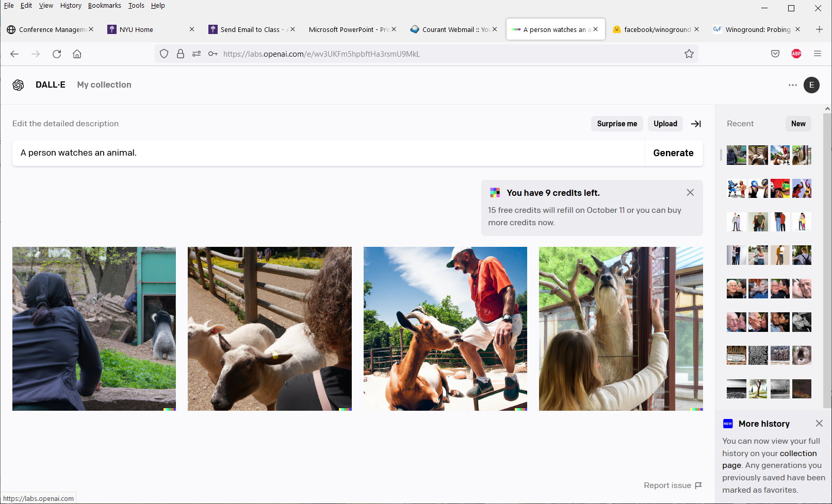Click the prompt description text field
The width and height of the screenshot is (832, 504).
pyautogui.click(x=328, y=153)
